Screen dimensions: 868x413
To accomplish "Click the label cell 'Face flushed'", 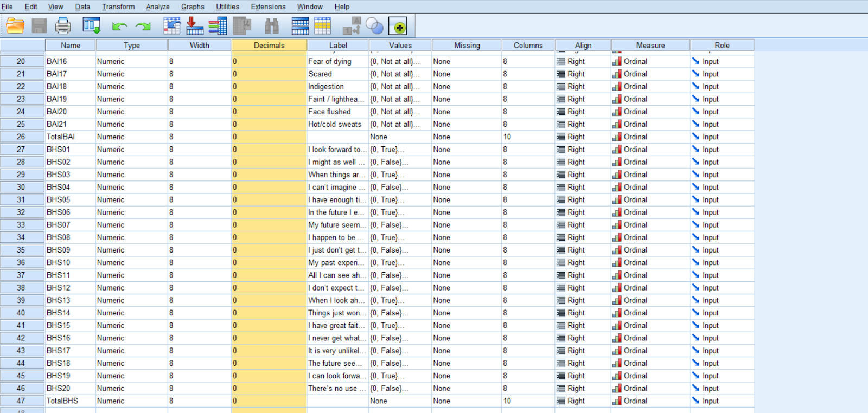I will [x=338, y=112].
